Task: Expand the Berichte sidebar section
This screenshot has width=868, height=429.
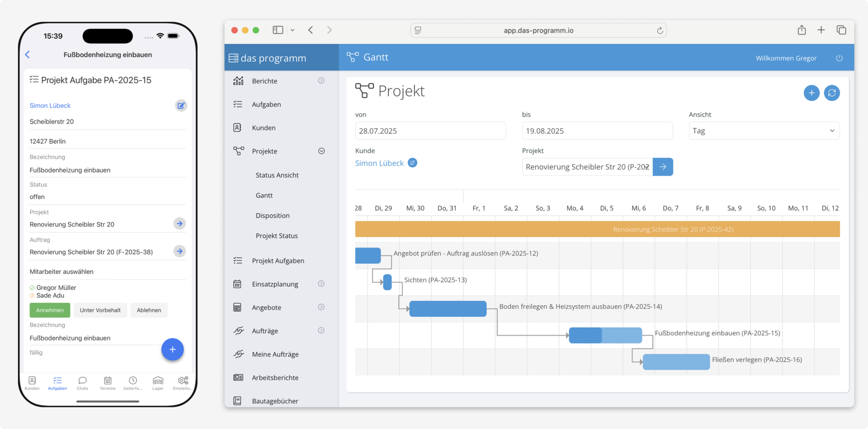Action: click(x=321, y=81)
